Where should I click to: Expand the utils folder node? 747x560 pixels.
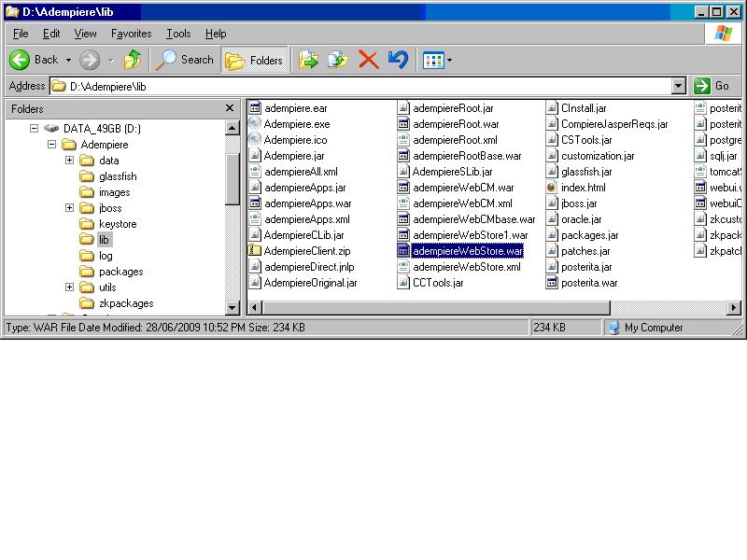[x=69, y=287]
